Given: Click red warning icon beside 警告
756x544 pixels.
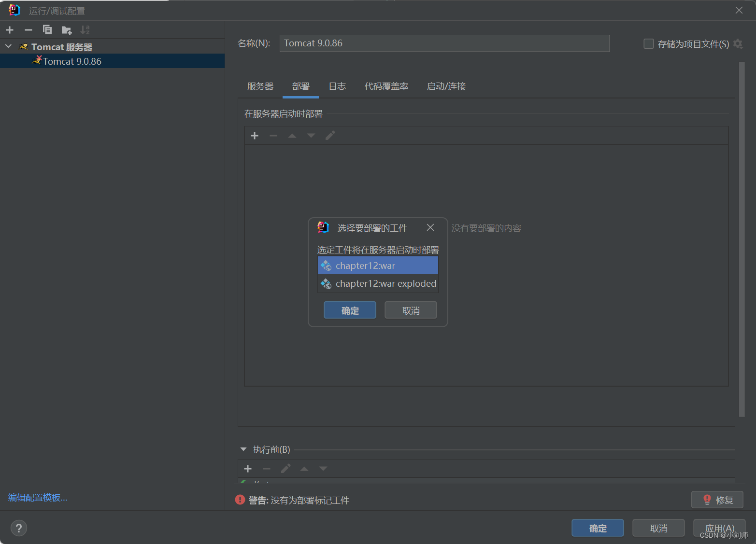Looking at the screenshot, I should [x=240, y=500].
